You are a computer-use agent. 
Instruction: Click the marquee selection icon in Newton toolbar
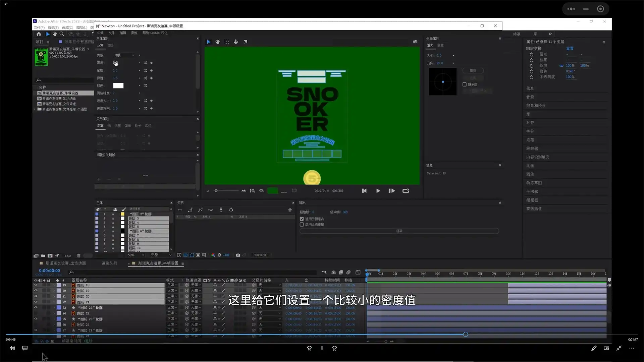227,42
